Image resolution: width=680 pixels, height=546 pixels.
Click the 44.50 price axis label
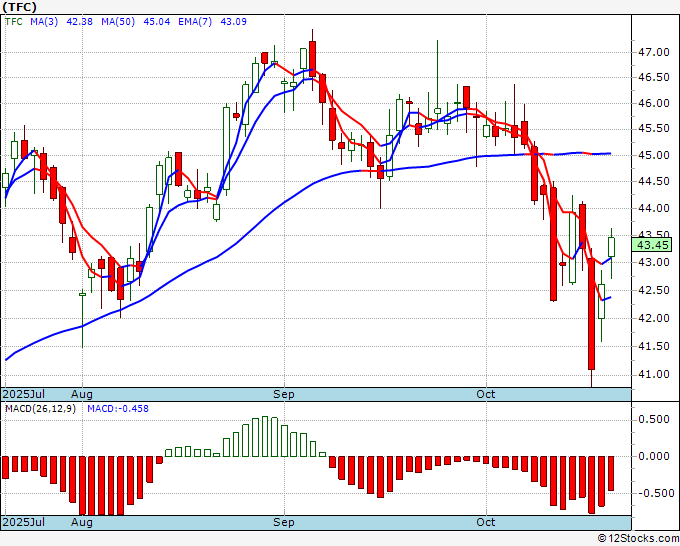pos(654,181)
